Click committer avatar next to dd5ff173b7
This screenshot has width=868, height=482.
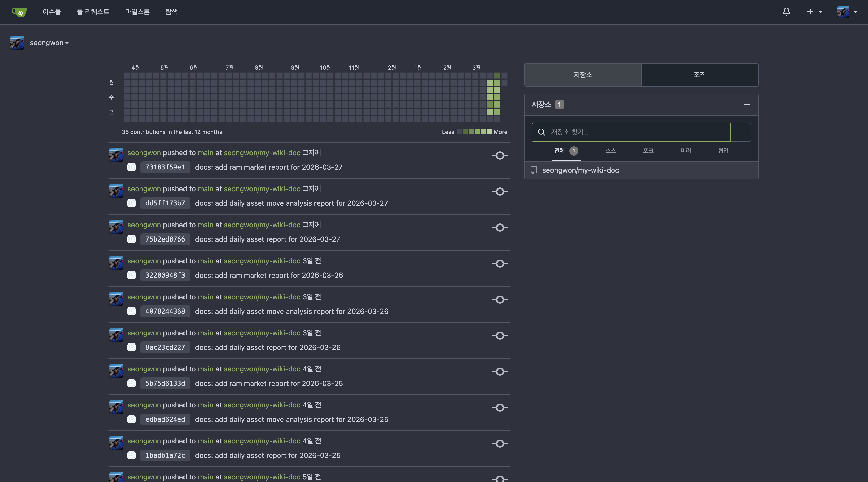point(131,203)
